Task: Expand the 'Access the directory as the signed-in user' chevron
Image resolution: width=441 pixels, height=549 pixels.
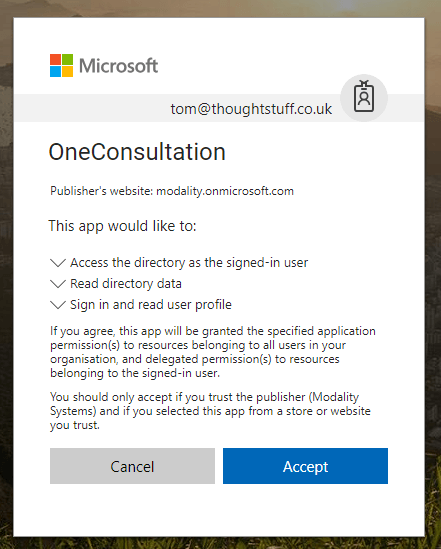Action: pyautogui.click(x=58, y=263)
